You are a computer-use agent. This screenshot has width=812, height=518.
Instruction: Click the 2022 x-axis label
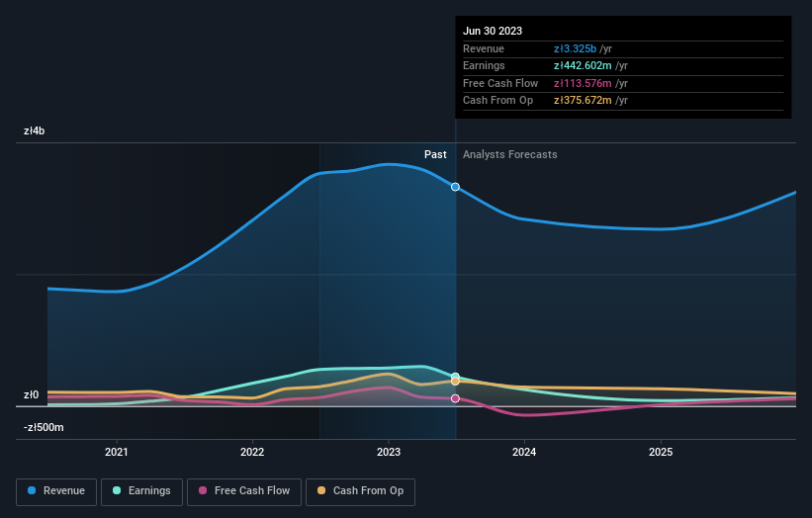tap(252, 452)
